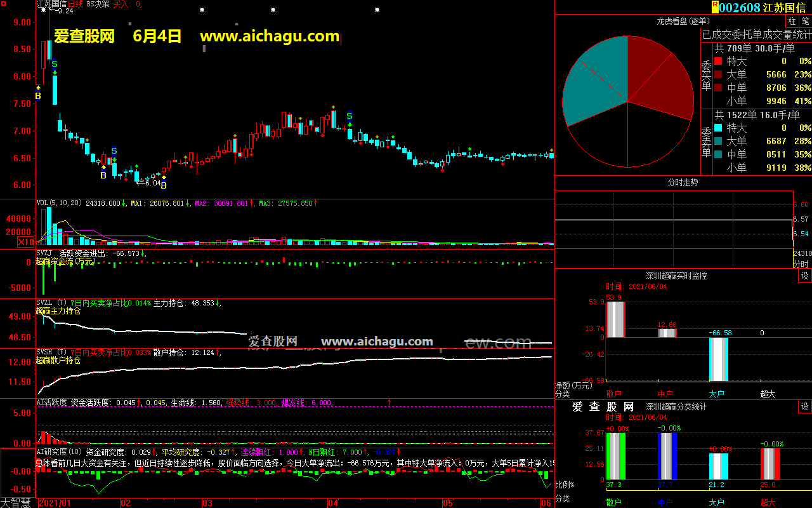Switch to 笔 tick view
This screenshot has width=812, height=508.
[805, 21]
